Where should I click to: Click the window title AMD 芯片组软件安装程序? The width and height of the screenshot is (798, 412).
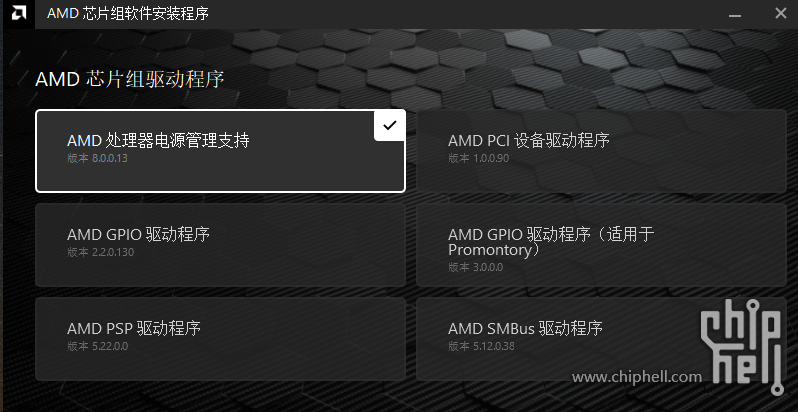128,14
